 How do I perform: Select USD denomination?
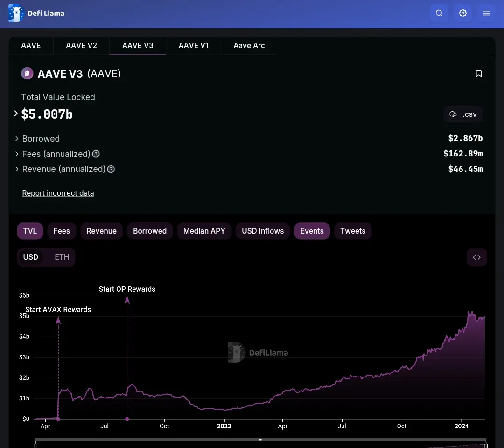[x=30, y=257]
